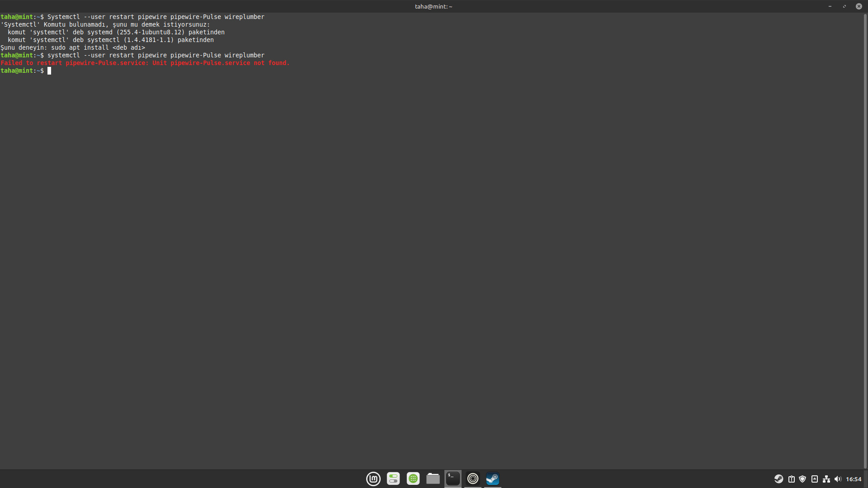Open the green toggles settings app in panel
The width and height of the screenshot is (868, 488).
[393, 479]
